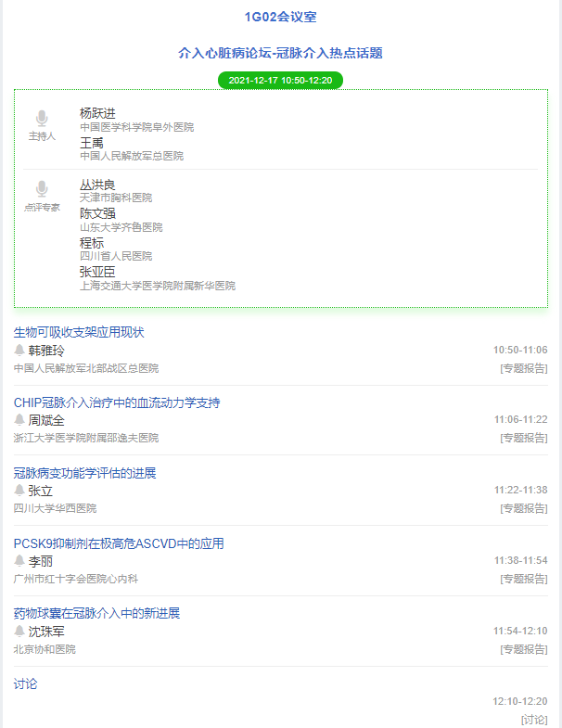
Task: Click the bell icon beside 李丽
Action: pos(19,560)
